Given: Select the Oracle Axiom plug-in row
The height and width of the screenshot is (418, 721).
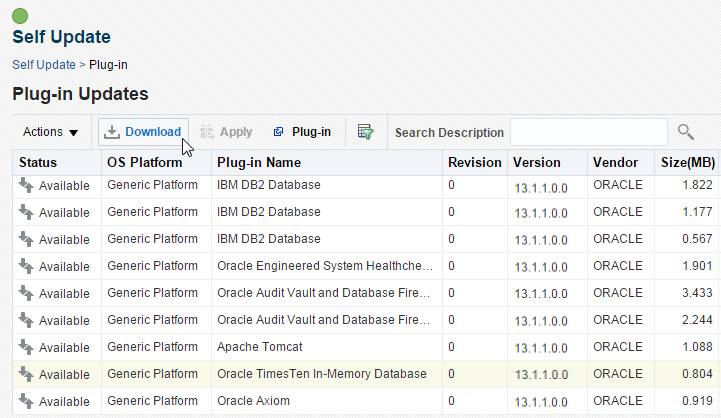Looking at the screenshot, I should [x=253, y=401].
